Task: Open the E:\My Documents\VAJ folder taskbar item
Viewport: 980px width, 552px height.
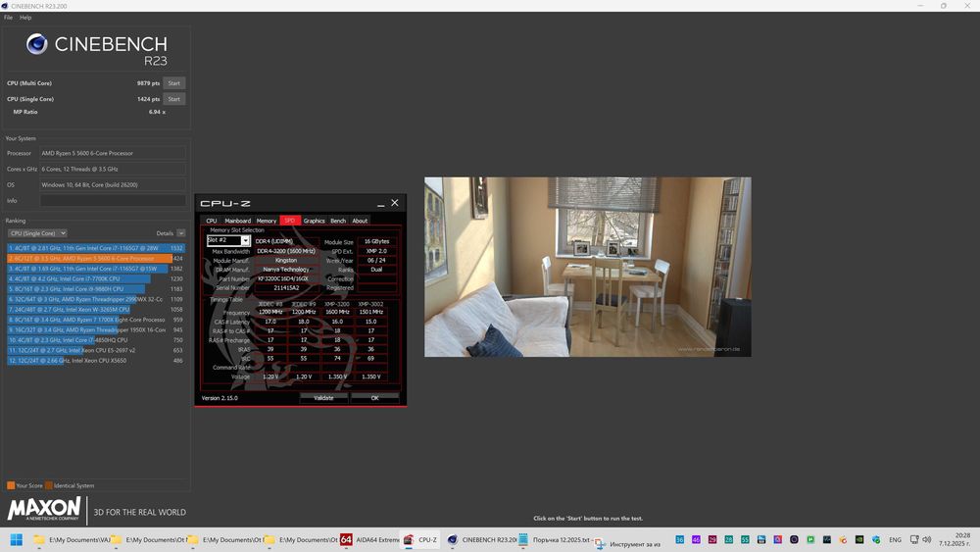Action: click(72, 539)
